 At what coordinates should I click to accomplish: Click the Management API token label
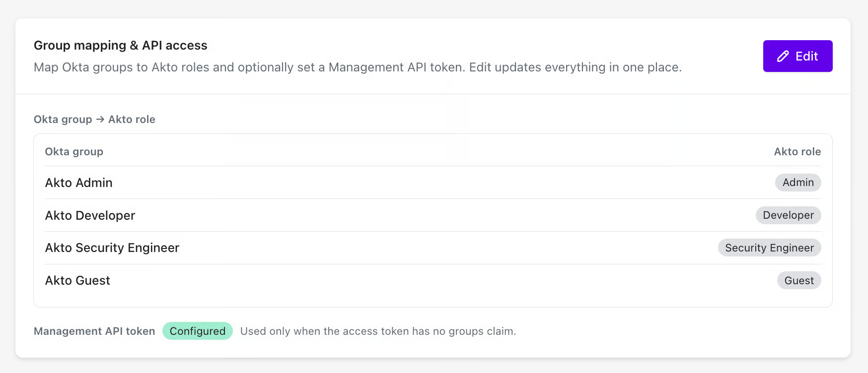[x=94, y=331]
